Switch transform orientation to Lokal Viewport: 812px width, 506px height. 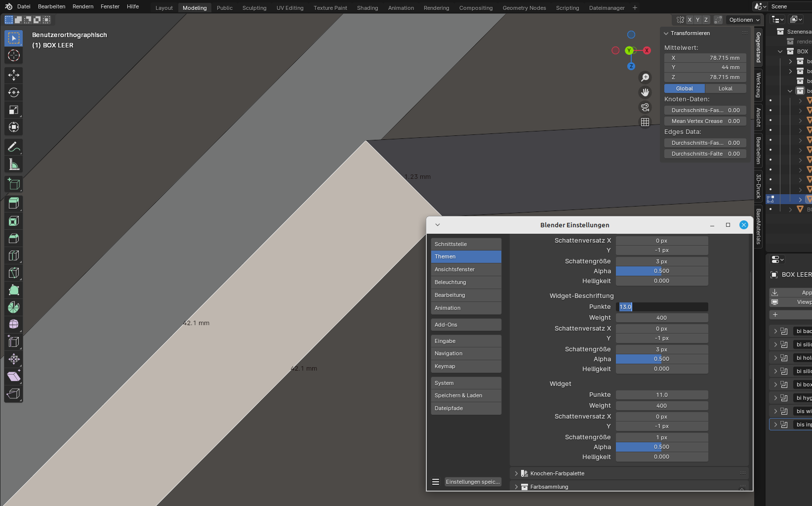[x=725, y=88]
